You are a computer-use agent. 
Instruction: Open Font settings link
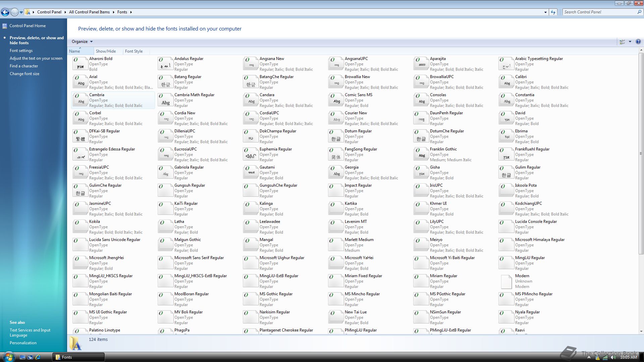pos(21,51)
